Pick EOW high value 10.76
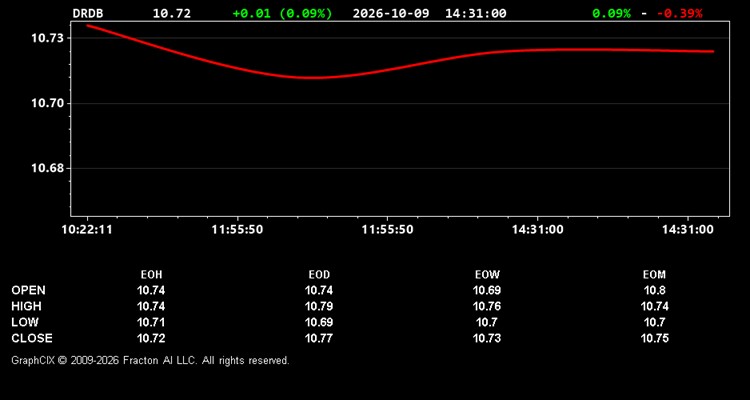 click(487, 306)
